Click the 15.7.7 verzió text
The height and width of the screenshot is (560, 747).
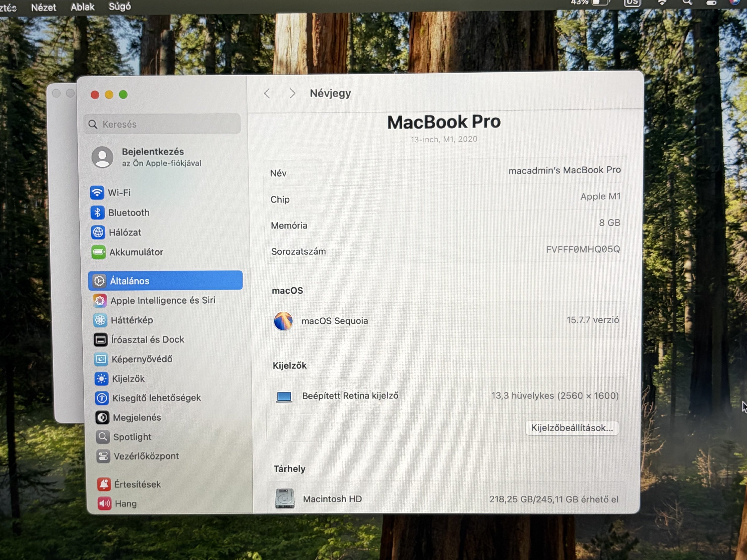(593, 320)
